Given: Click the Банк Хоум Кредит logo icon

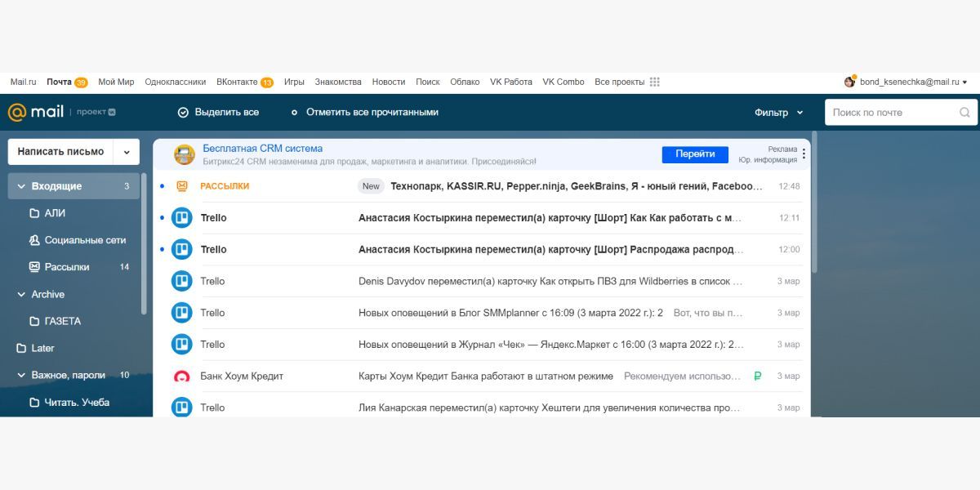Looking at the screenshot, I should pos(181,376).
